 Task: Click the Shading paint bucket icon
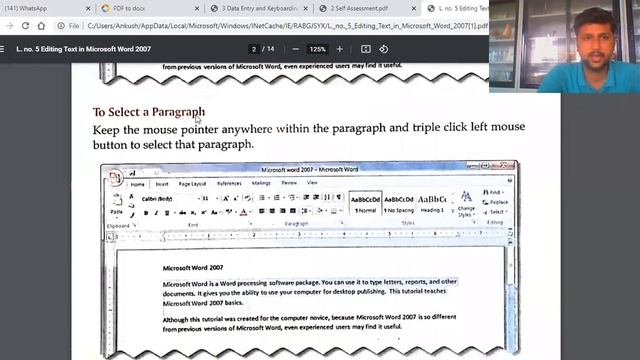[x=320, y=211]
